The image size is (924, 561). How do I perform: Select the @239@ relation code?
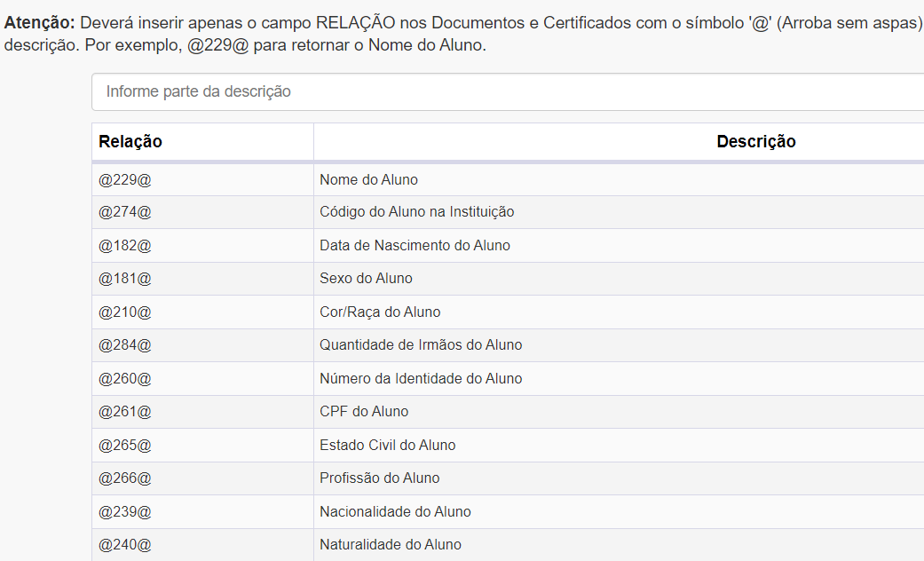click(x=125, y=512)
